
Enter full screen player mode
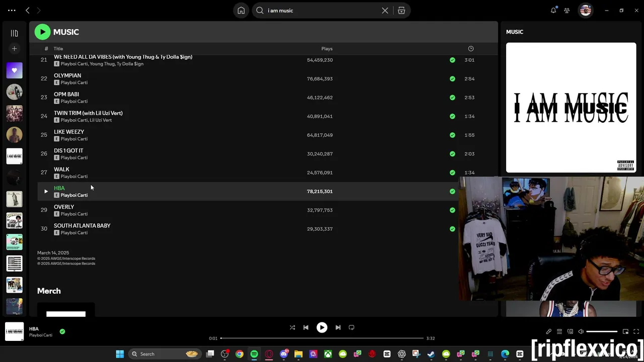click(636, 332)
